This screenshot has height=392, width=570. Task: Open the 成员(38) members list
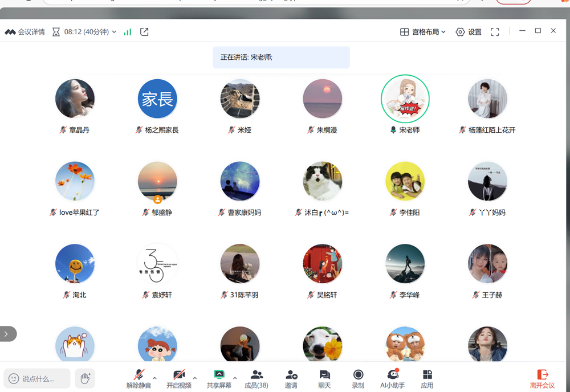coord(256,378)
